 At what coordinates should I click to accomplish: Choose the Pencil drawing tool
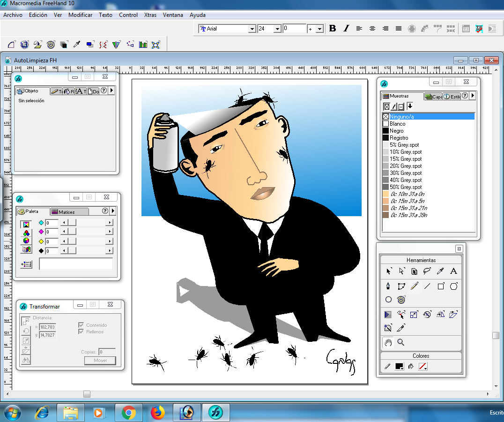[415, 286]
